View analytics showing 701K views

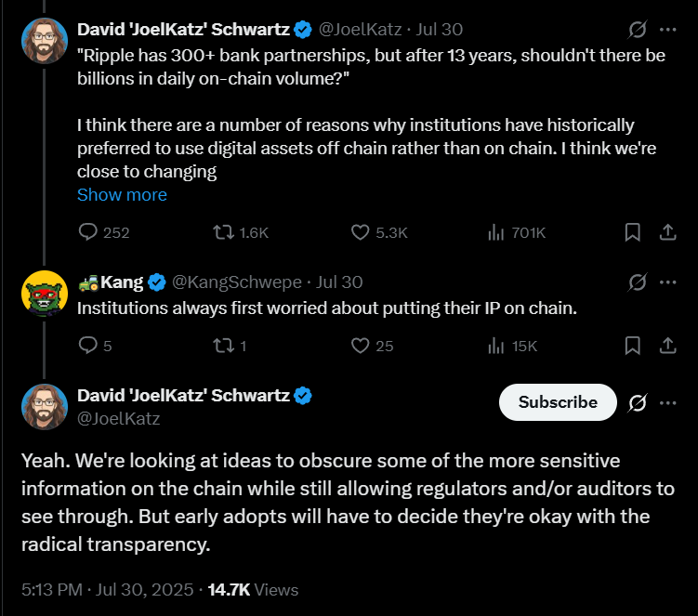coord(496,231)
